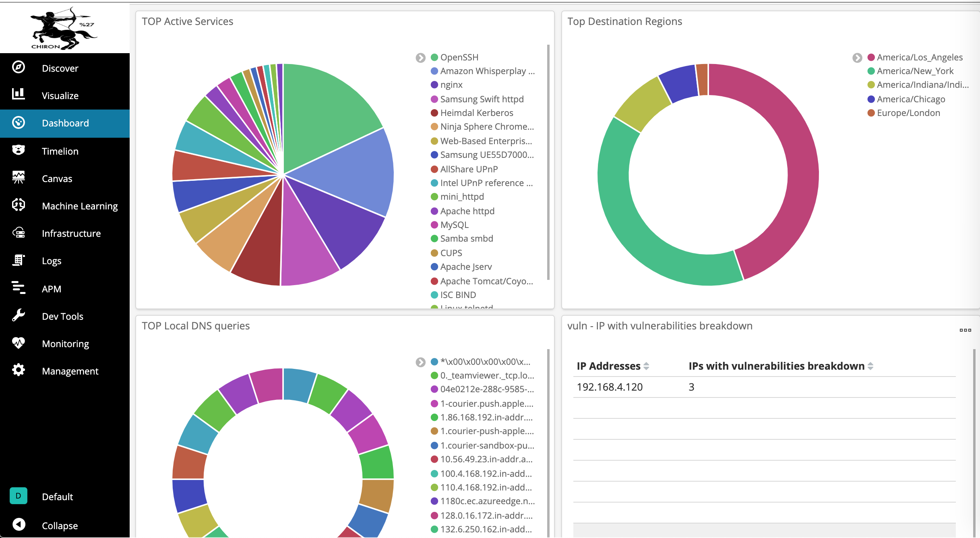Click Apache Jserv legend entry

click(x=461, y=267)
